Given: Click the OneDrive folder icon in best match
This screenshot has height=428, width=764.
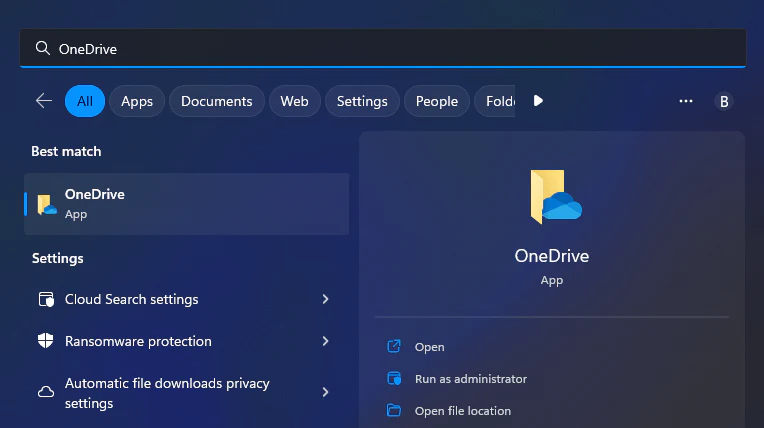Looking at the screenshot, I should [x=47, y=204].
